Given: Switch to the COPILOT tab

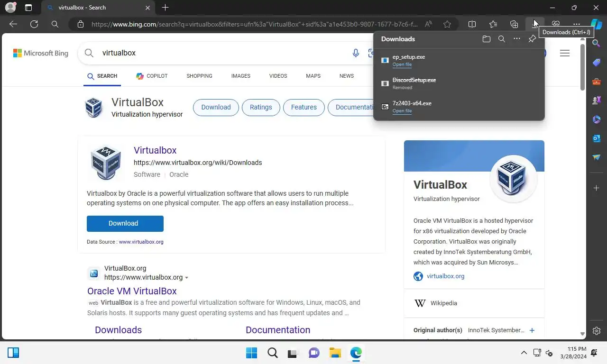Looking at the screenshot, I should (152, 76).
